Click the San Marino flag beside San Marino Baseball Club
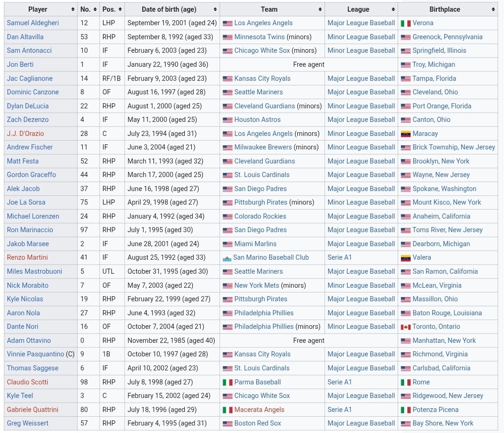 point(227,258)
